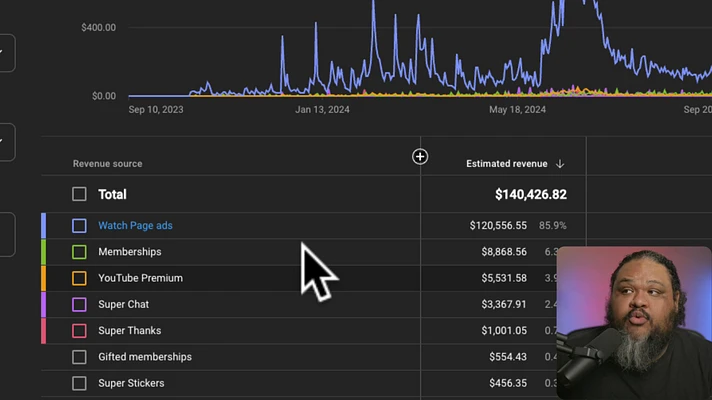This screenshot has width=712, height=400.
Task: Toggle the Super Chat checkbox
Action: [79, 304]
